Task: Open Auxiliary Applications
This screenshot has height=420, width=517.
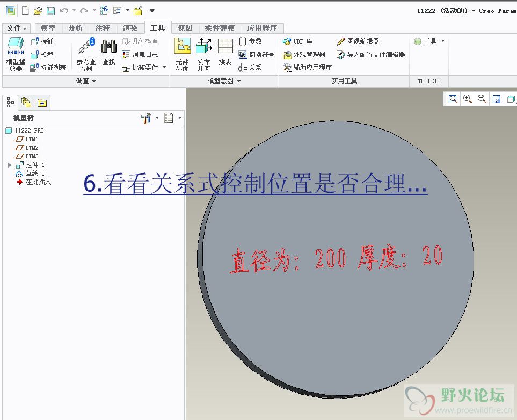Action: coord(307,68)
